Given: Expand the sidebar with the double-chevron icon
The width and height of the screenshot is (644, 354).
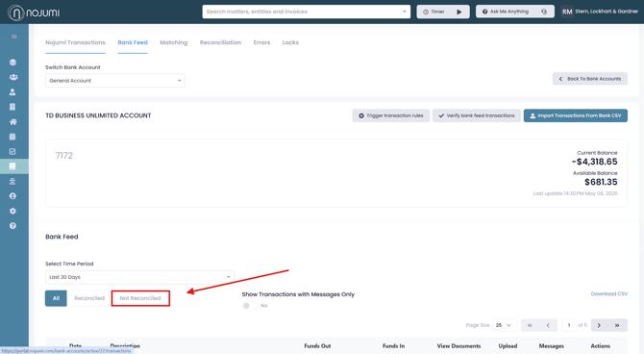Looking at the screenshot, I should (14, 37).
